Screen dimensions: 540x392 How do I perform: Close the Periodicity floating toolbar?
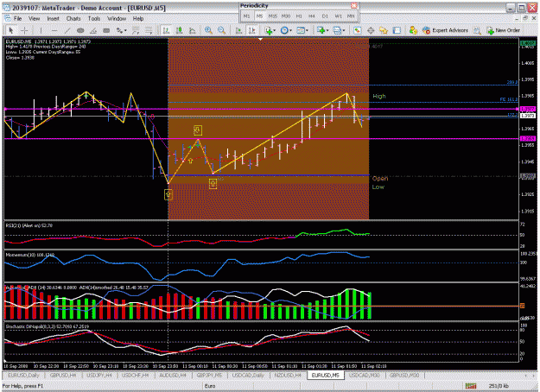pyautogui.click(x=354, y=5)
